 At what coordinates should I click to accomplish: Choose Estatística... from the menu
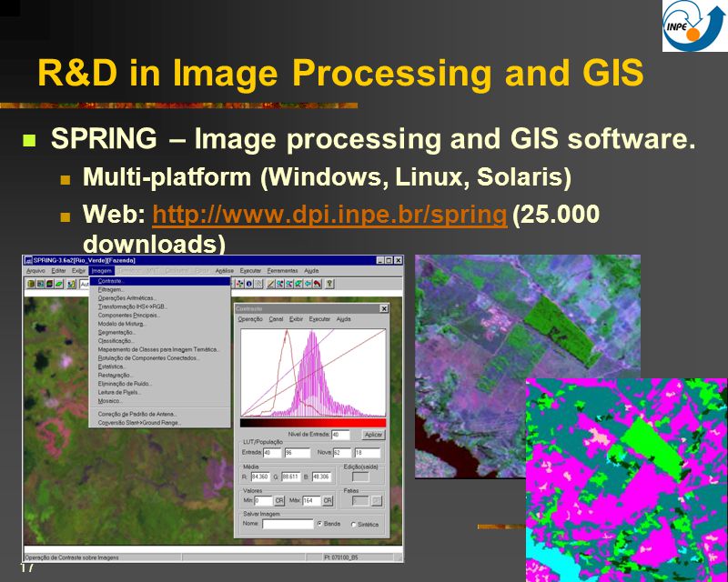click(x=160, y=366)
